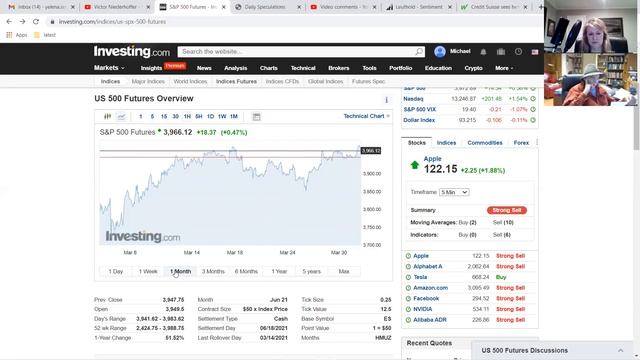
Task: Open the Markets dropdown menu
Action: click(x=109, y=68)
